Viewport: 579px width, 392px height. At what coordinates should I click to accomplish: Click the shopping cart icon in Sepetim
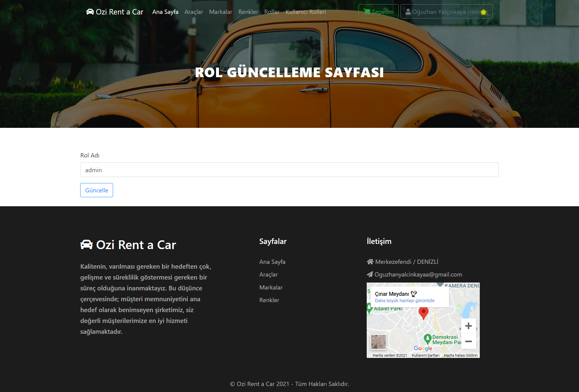click(x=367, y=12)
